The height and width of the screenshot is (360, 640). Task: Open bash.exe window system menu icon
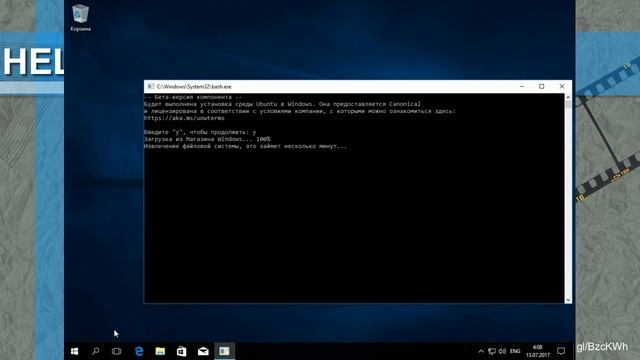(151, 87)
